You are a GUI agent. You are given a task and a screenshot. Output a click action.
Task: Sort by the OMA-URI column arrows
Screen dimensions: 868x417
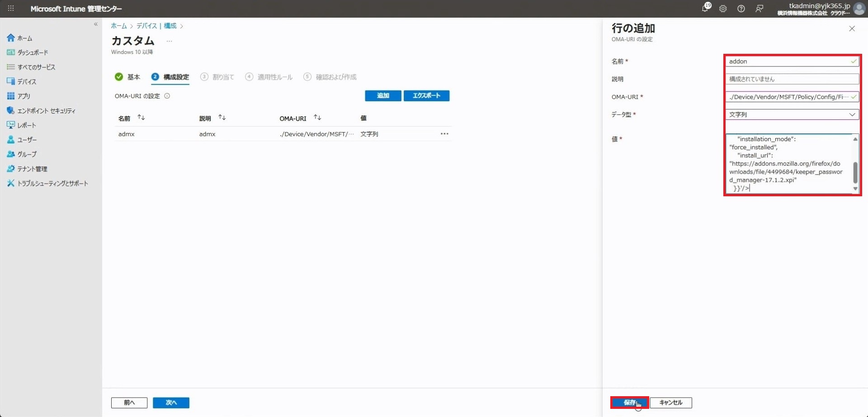[x=317, y=118]
